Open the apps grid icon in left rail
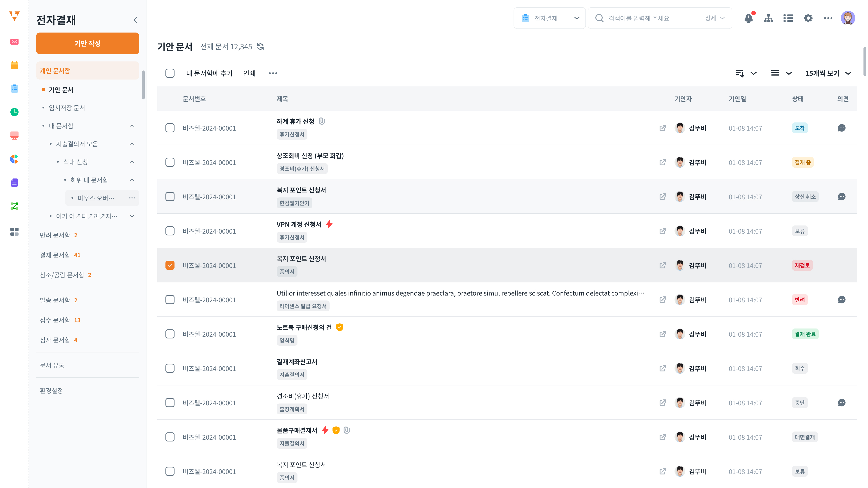 point(14,232)
